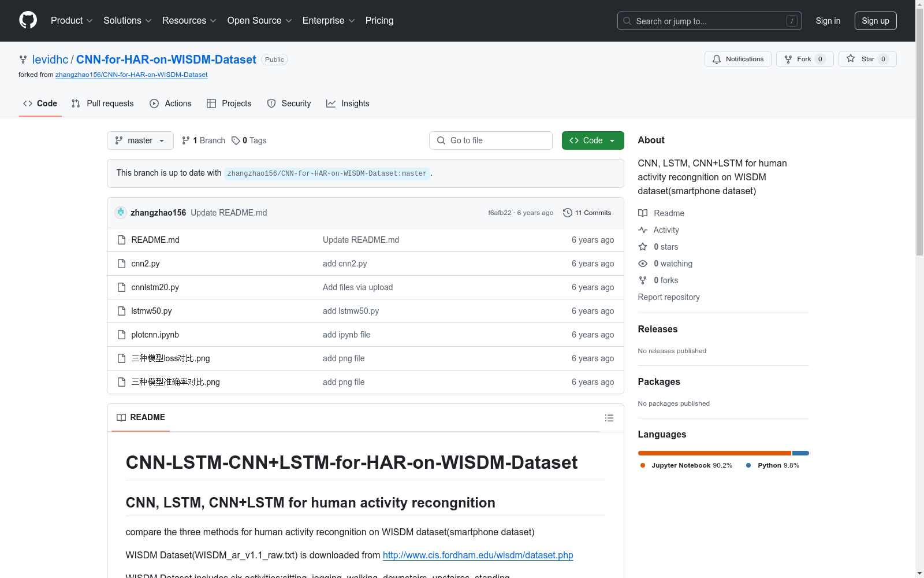
Task: Focus the Search or jump to field
Action: [x=709, y=21]
